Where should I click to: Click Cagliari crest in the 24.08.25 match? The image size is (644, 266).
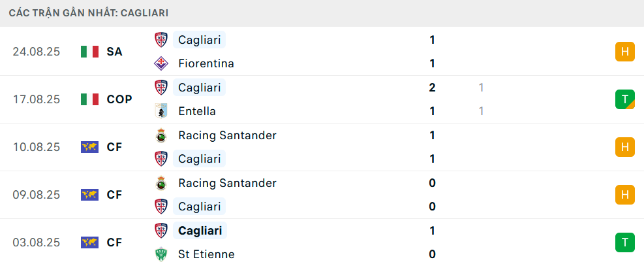coord(161,40)
